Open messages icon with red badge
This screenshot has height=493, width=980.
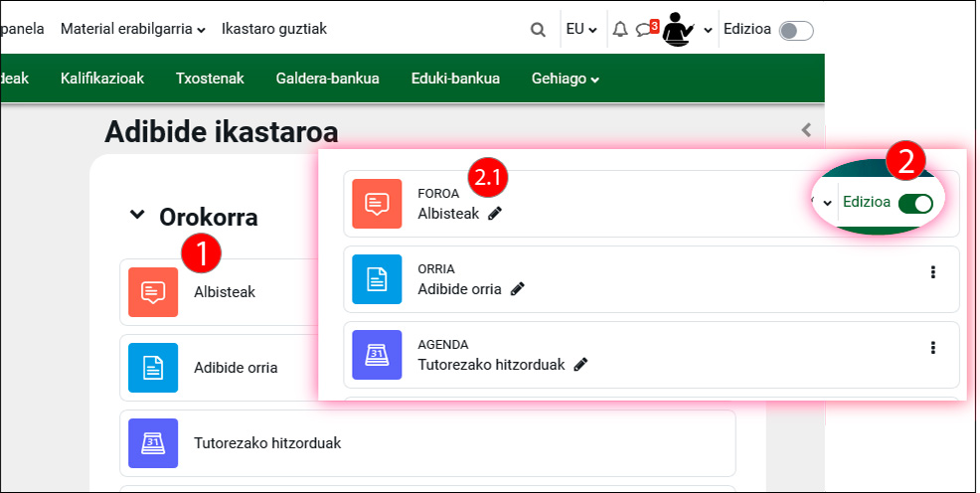pyautogui.click(x=645, y=30)
